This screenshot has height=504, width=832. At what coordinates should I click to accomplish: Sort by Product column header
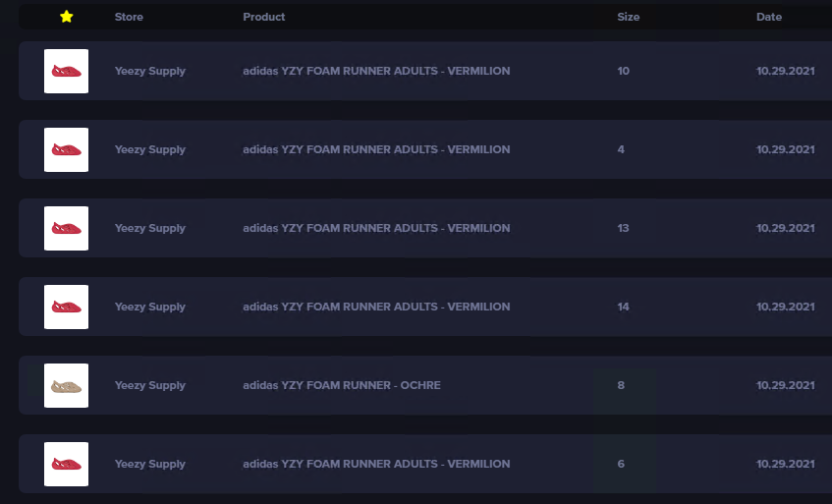263,17
